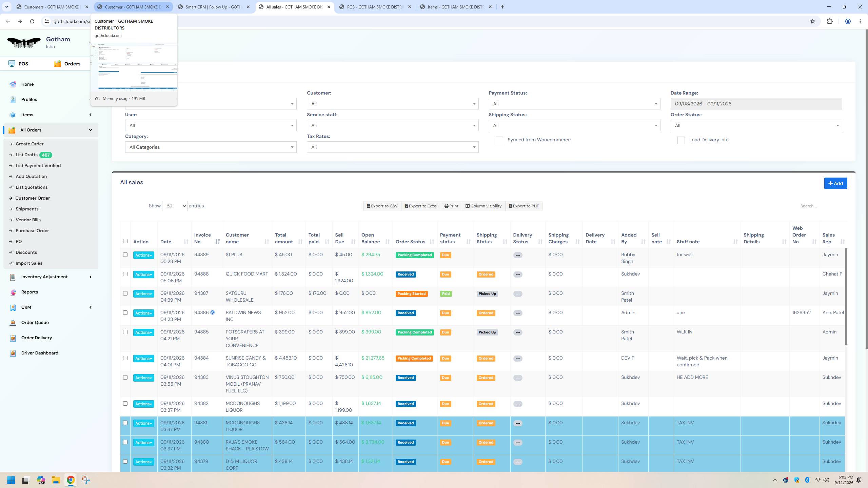Viewport: 868px width, 488px height.
Task: Click the Driver Dashboard icon
Action: 13,353
